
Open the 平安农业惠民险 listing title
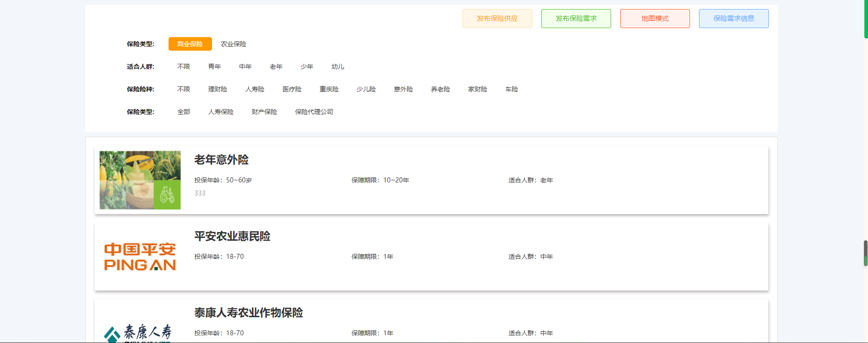coord(232,236)
